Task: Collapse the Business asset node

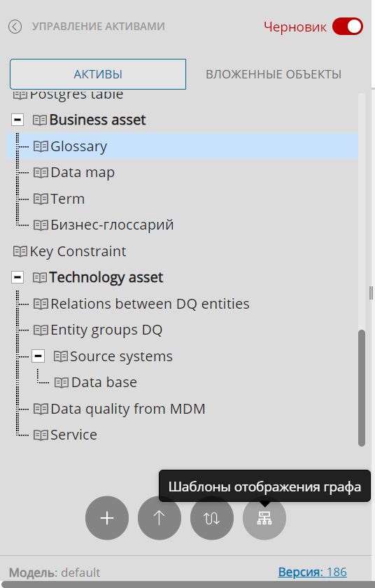Action: tap(17, 120)
